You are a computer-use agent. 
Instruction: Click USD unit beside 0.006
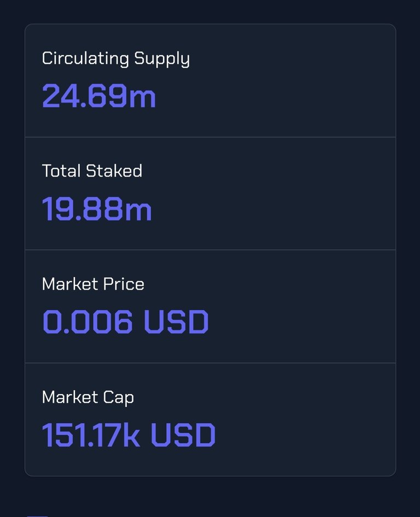coord(177,321)
